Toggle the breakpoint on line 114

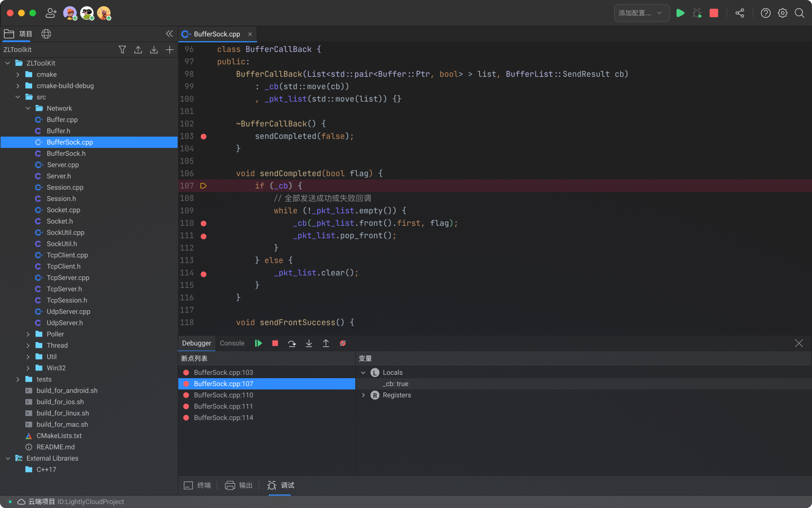point(203,274)
